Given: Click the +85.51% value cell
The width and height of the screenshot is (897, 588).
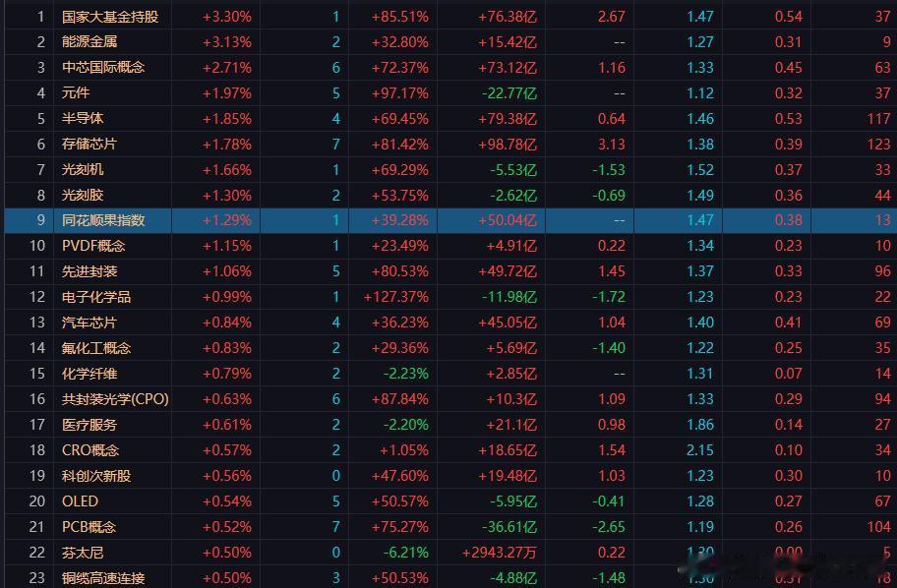Looking at the screenshot, I should [399, 17].
